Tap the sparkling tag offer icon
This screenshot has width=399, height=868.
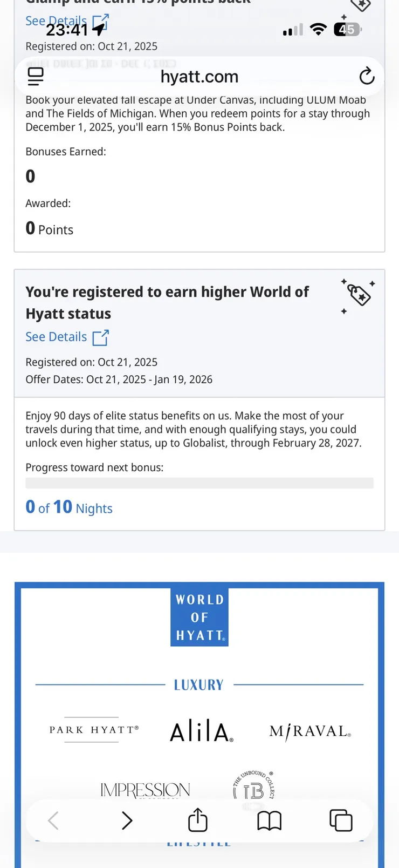pyautogui.click(x=359, y=295)
